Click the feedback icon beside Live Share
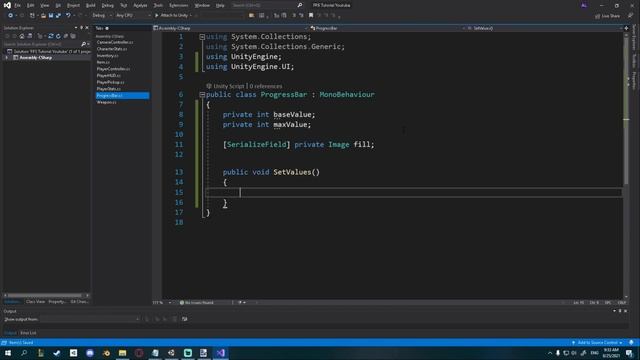The image size is (640, 360). [630, 16]
